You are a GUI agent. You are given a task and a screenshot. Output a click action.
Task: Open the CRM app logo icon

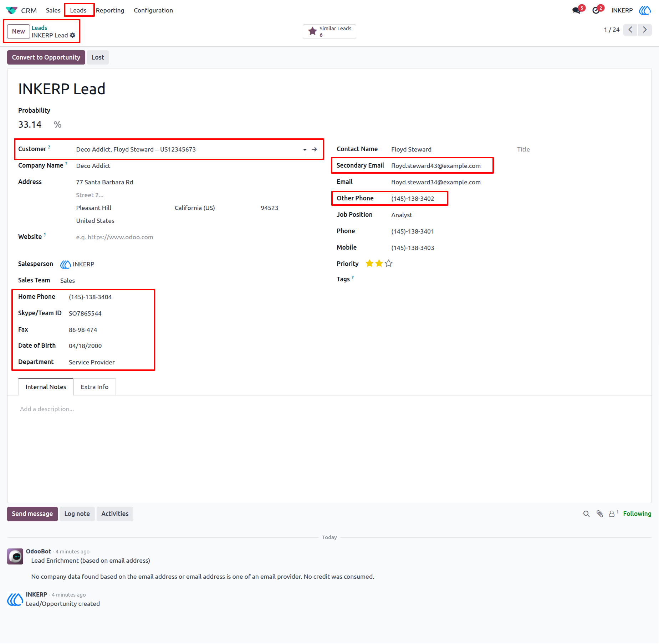(x=11, y=10)
